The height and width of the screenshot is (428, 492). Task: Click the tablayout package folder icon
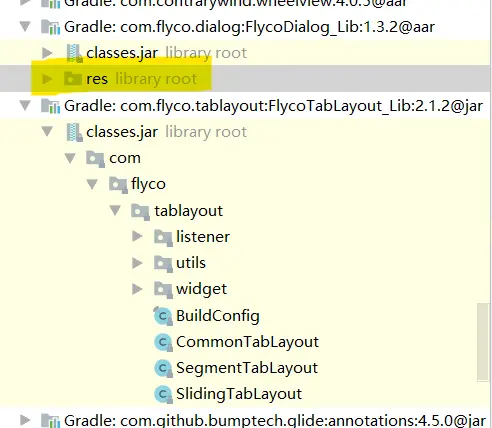140,212
